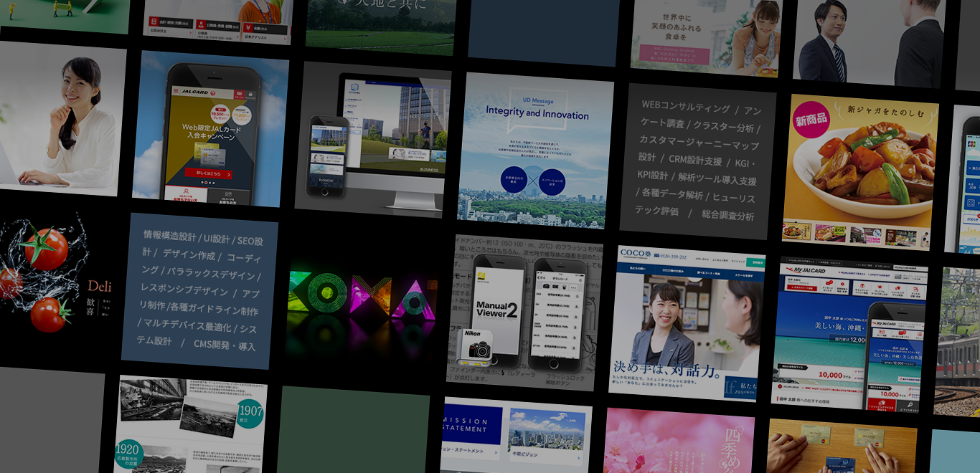
Task: Open the historical photos 1907 thumbnail
Action: 190,424
